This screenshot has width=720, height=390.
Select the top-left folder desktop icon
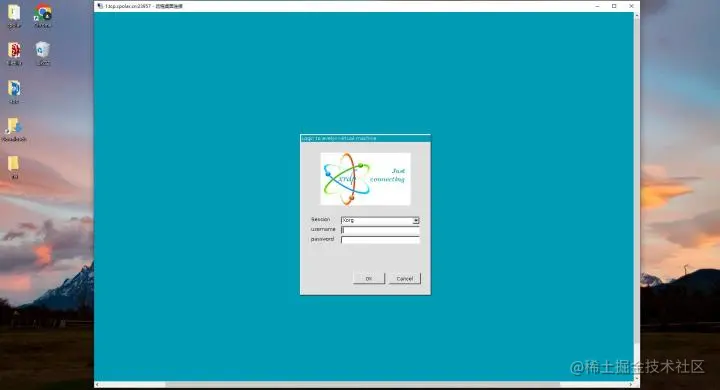[x=14, y=15]
